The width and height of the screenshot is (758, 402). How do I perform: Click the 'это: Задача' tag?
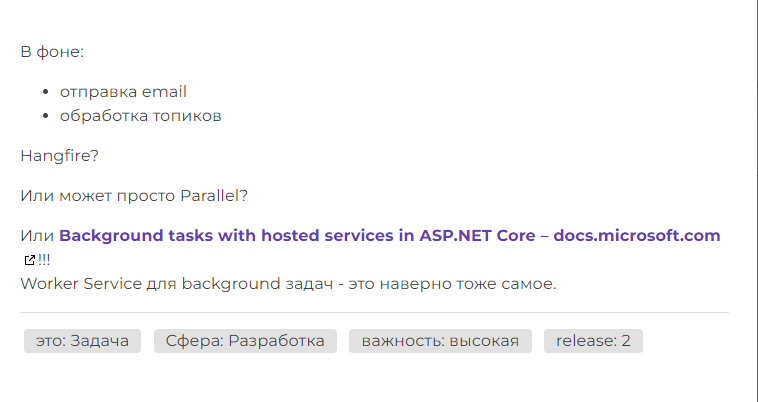pos(82,341)
